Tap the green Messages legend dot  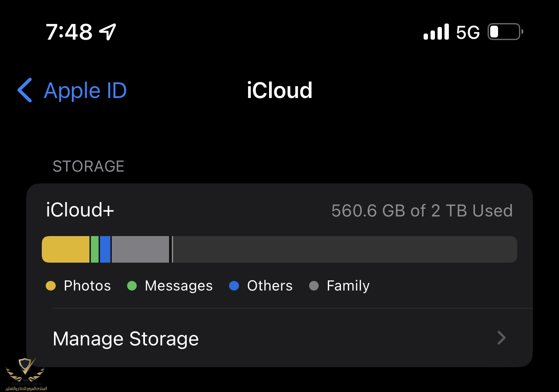click(x=131, y=286)
